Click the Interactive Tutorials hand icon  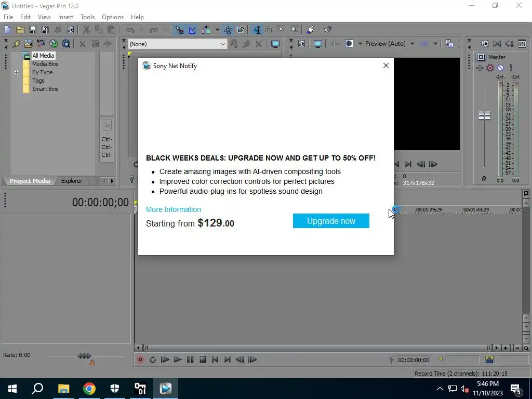[x=310, y=30]
